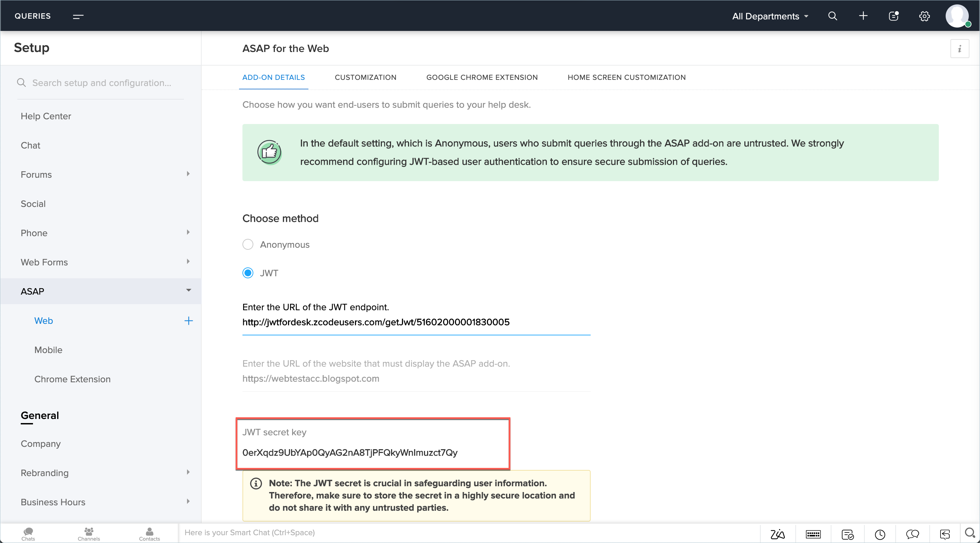The height and width of the screenshot is (543, 980).
Task: Open the Help Center setup link
Action: tap(46, 116)
